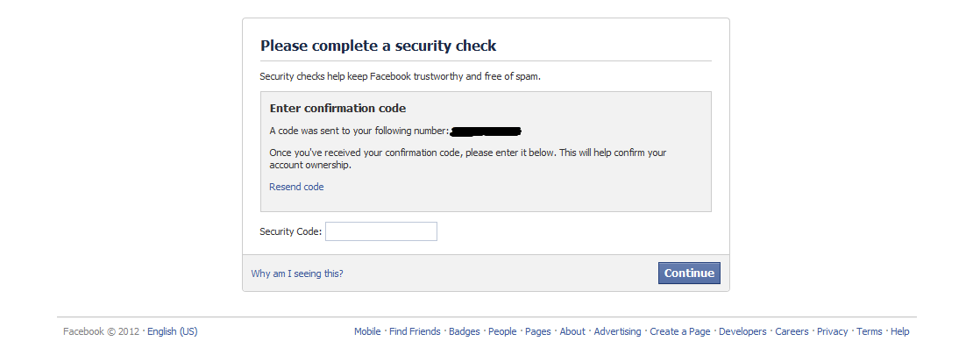Click the redacted phone number area

[486, 131]
